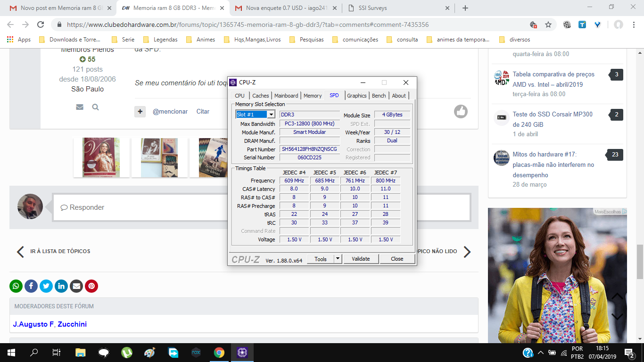Open the Chrome three-dot menu
This screenshot has width=644, height=362.
[634, 25]
